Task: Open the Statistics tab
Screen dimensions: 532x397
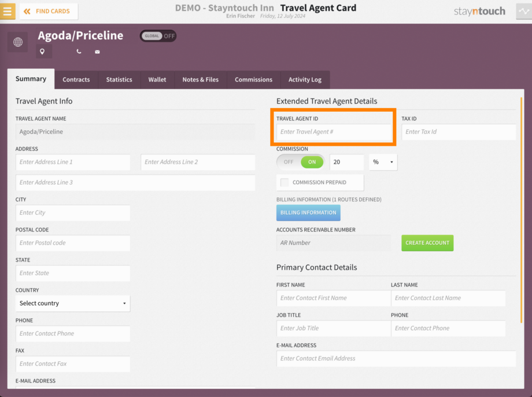Action: 119,79
